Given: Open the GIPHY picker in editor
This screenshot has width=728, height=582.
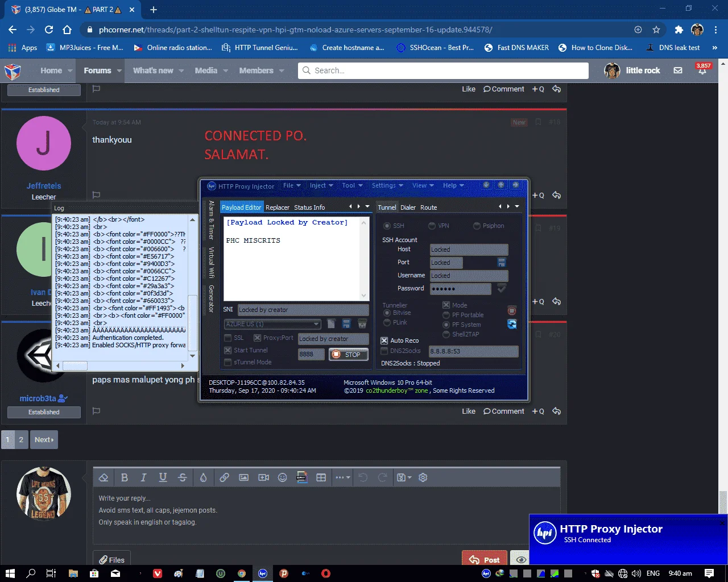Looking at the screenshot, I should click(301, 477).
